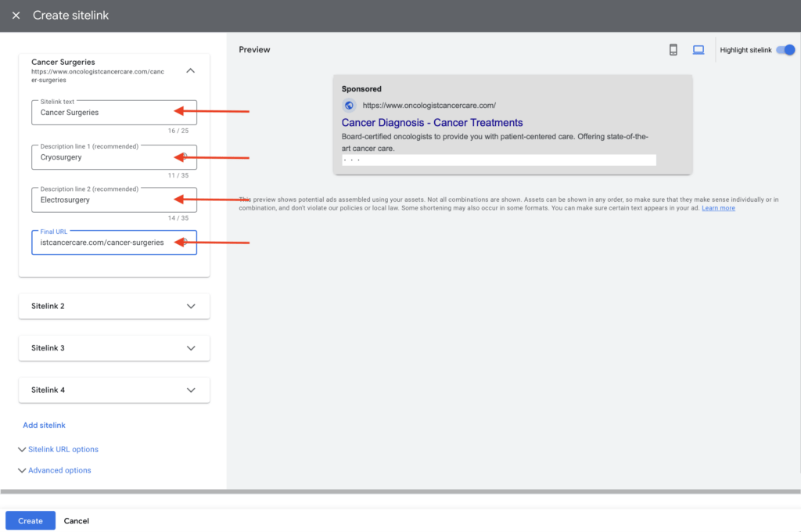Click the Cancel button
This screenshot has width=801, height=532.
click(76, 521)
